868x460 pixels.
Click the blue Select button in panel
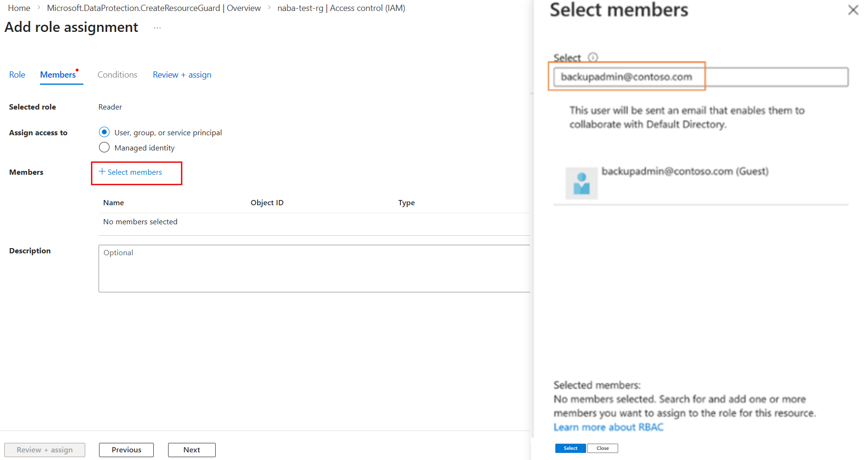(570, 448)
